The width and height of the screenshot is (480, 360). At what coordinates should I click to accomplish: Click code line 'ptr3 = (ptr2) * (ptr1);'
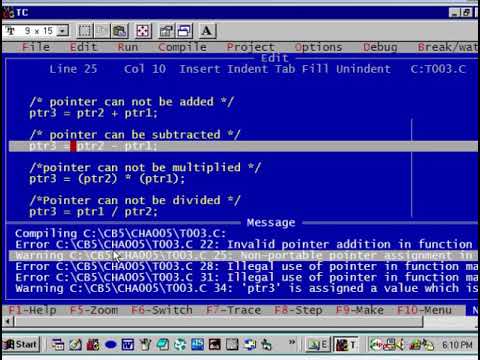(x=107, y=179)
